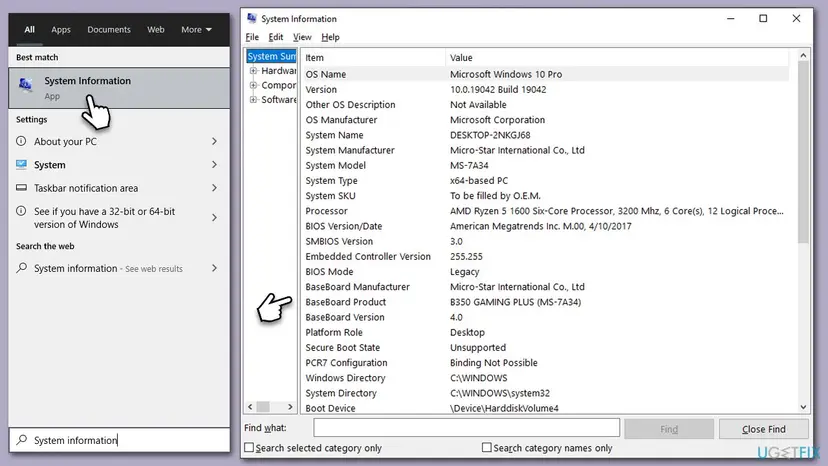Switch to the Documents search tab
The height and width of the screenshot is (466, 828).
(109, 30)
